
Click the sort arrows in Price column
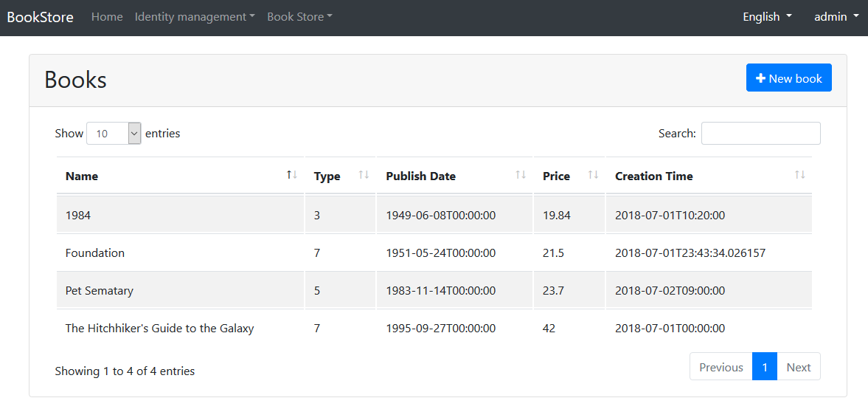pyautogui.click(x=593, y=175)
